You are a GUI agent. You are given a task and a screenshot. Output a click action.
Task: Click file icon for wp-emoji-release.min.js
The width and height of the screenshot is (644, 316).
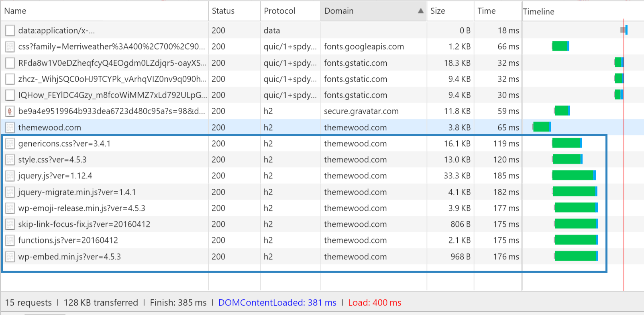point(10,208)
